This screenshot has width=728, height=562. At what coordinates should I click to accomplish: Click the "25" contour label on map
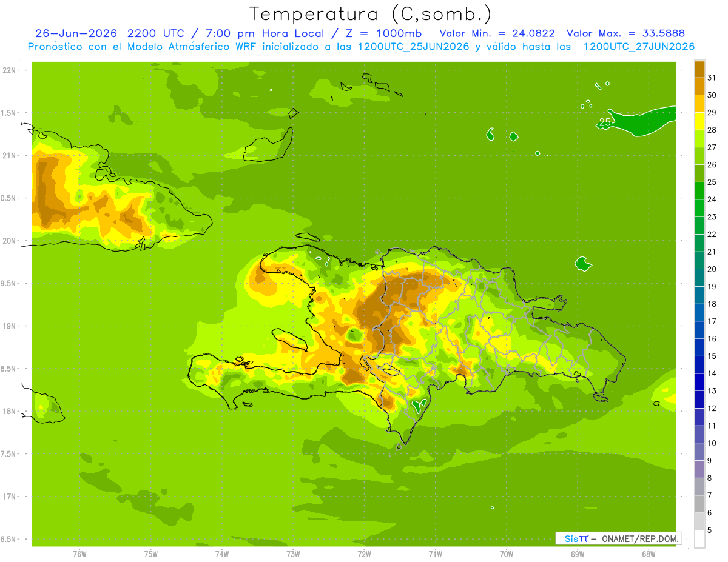[x=604, y=122]
